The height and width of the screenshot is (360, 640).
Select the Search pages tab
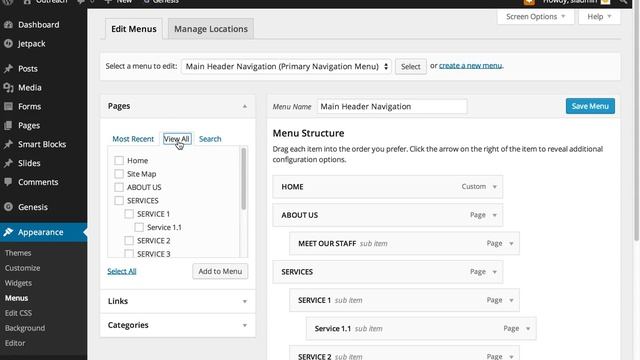(210, 139)
